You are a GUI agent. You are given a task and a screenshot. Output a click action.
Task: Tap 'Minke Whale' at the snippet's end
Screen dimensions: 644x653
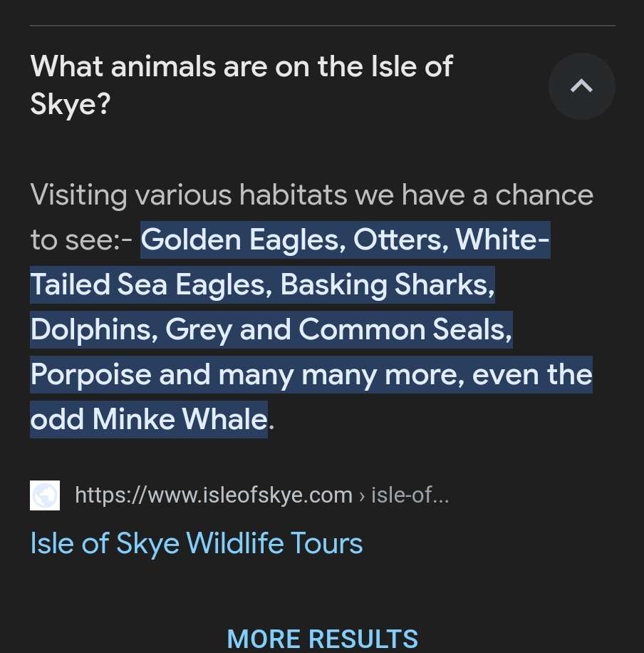click(180, 419)
